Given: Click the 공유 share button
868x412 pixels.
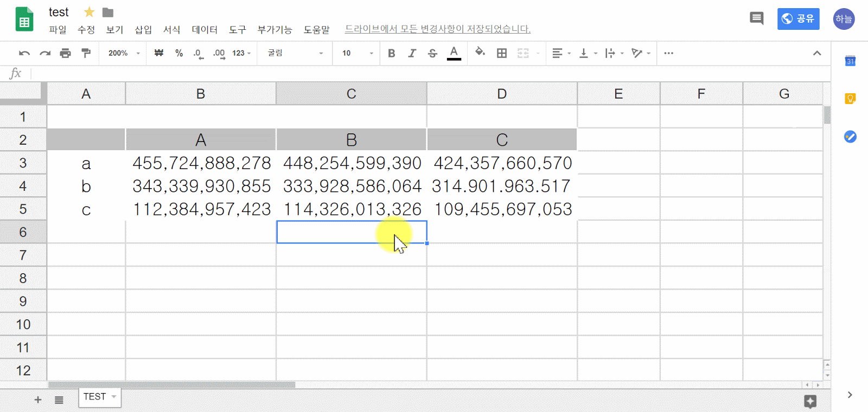Looking at the screenshot, I should [798, 19].
